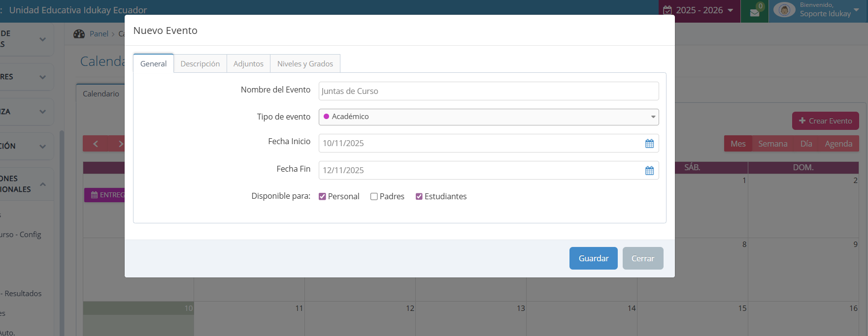Click the Unidad Educativa Idukay Ecuador title

pyautogui.click(x=78, y=10)
